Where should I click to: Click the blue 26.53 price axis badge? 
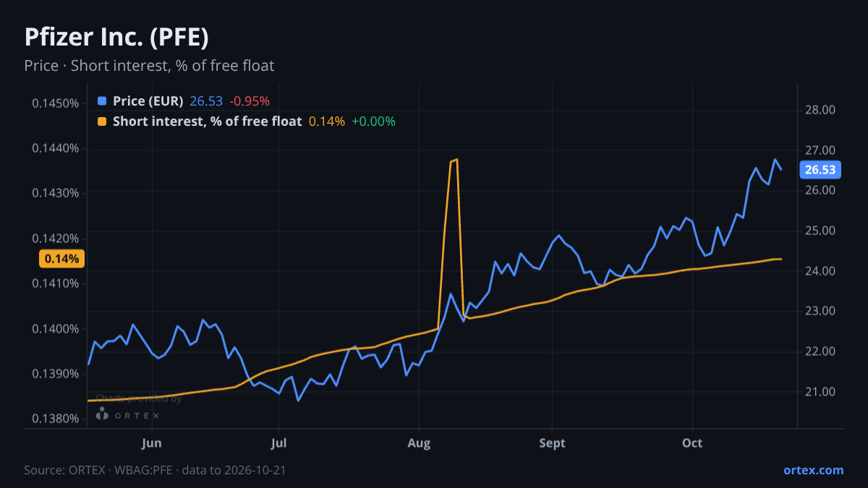click(820, 170)
